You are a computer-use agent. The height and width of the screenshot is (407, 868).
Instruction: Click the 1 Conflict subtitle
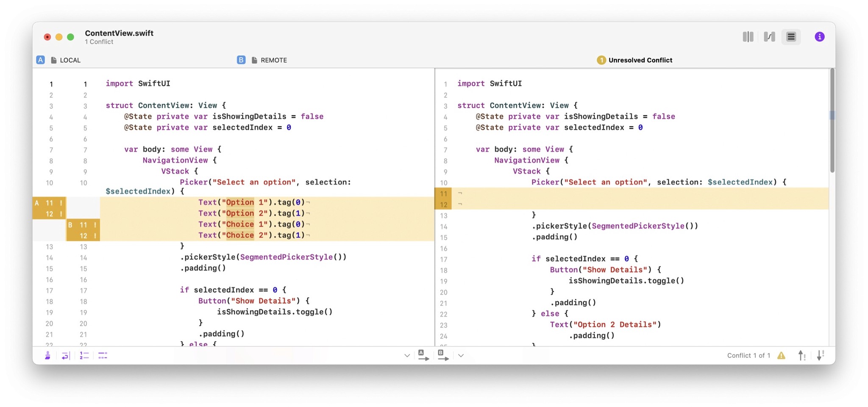(99, 42)
